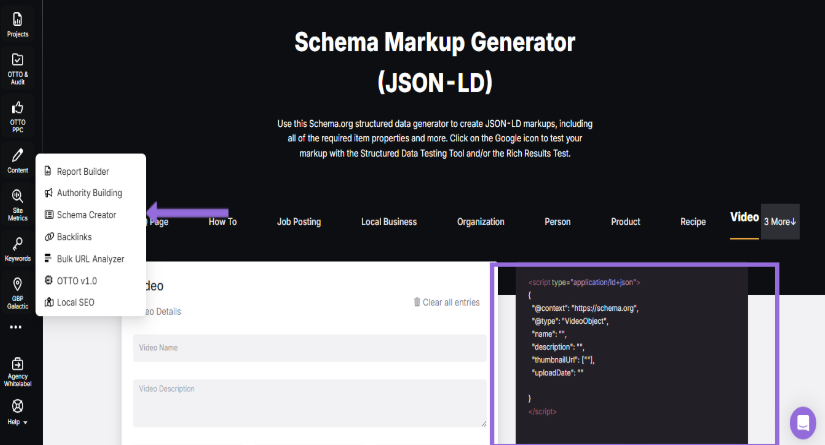This screenshot has height=445, width=825.
Task: Switch to the Local Business tab
Action: (x=389, y=221)
